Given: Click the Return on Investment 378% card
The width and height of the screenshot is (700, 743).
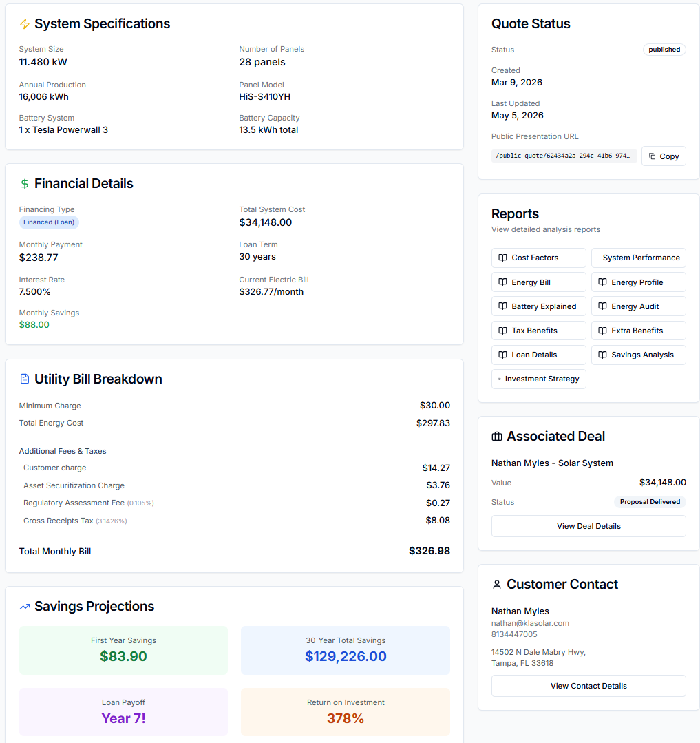Looking at the screenshot, I should (346, 712).
